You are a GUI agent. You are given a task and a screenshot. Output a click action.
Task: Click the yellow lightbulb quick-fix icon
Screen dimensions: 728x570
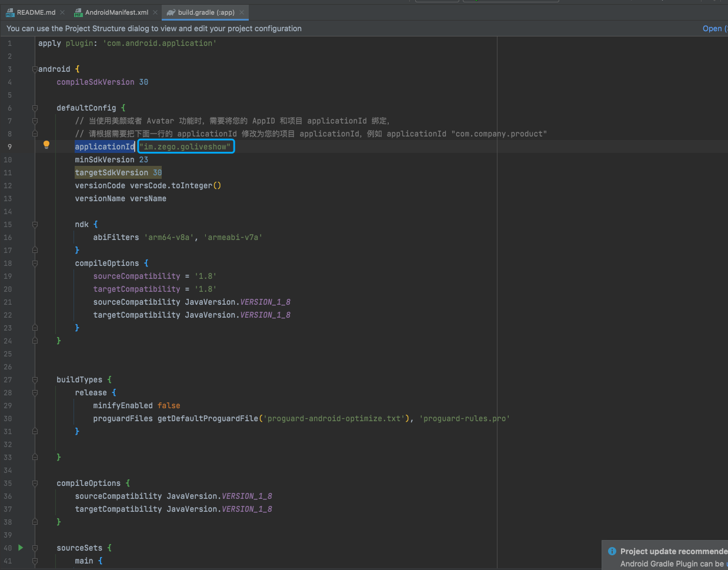(x=46, y=145)
